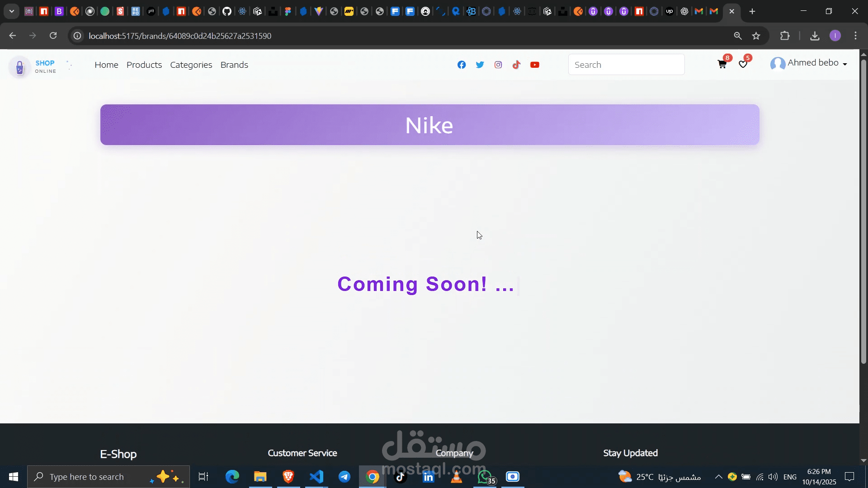Click the Shop Online logo
The height and width of the screenshot is (488, 868).
tap(33, 67)
